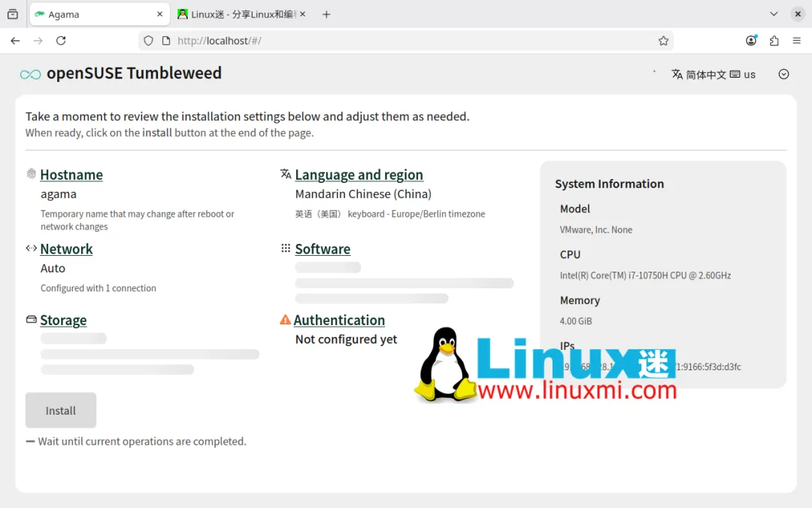The image size is (812, 508).
Task: Open the browser hamburger menu
Action: pyautogui.click(x=796, y=41)
